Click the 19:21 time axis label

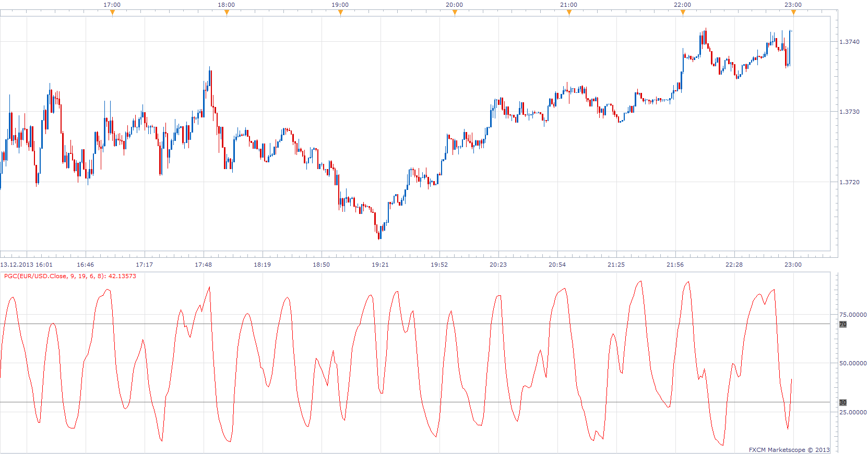(381, 265)
